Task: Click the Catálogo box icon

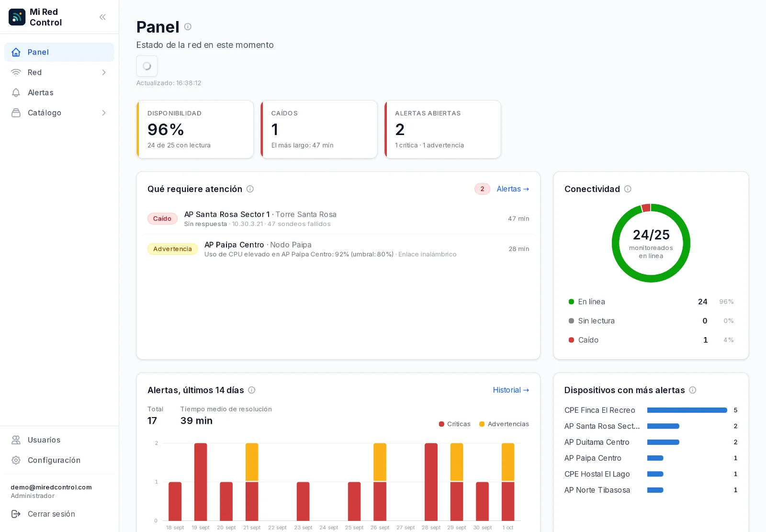Action: [16, 113]
